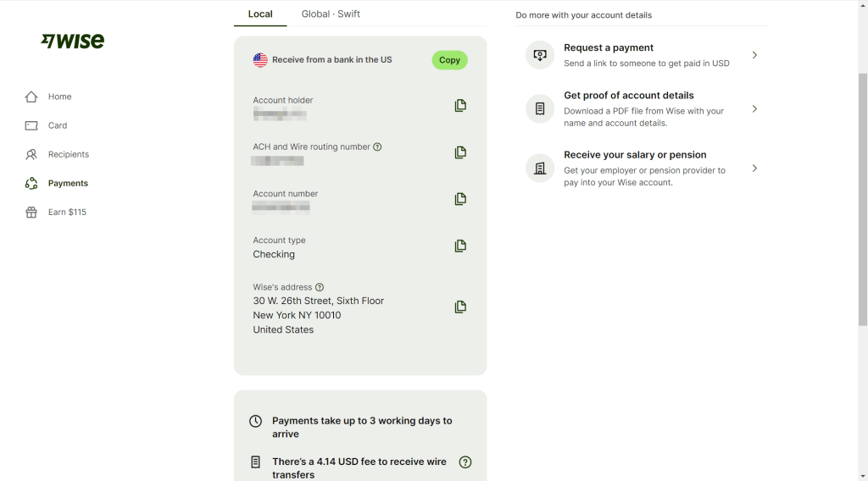Copy the account holder name
Image resolution: width=868 pixels, height=481 pixels.
click(460, 106)
